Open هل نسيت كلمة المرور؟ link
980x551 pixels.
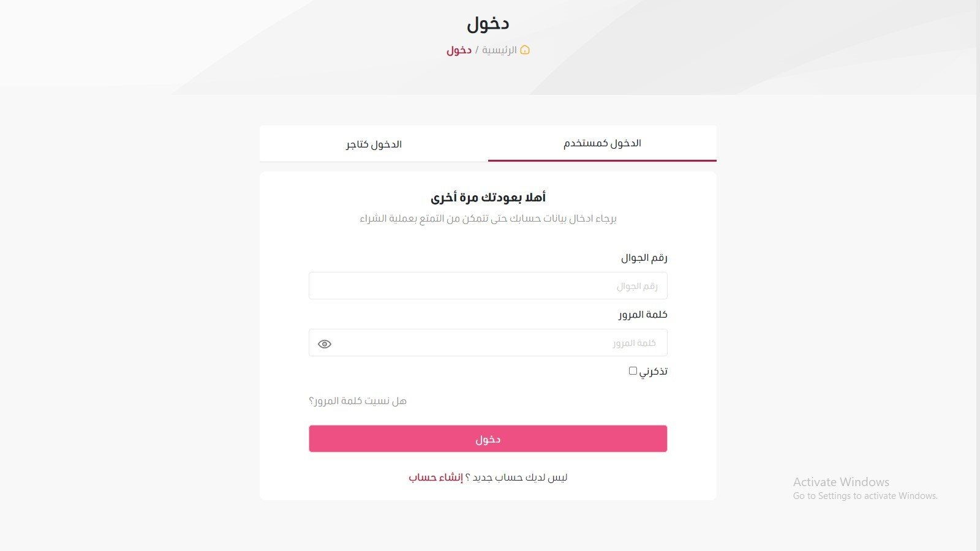pos(358,401)
